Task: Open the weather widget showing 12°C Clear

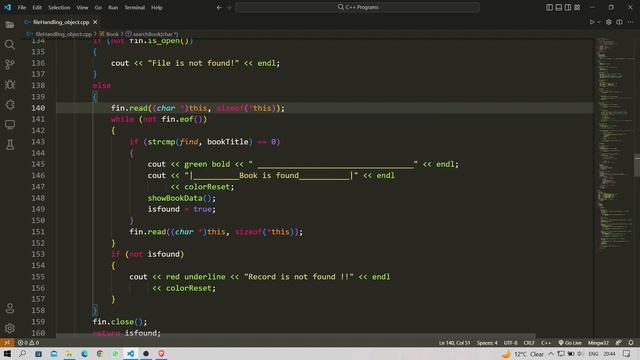Action: point(523,354)
